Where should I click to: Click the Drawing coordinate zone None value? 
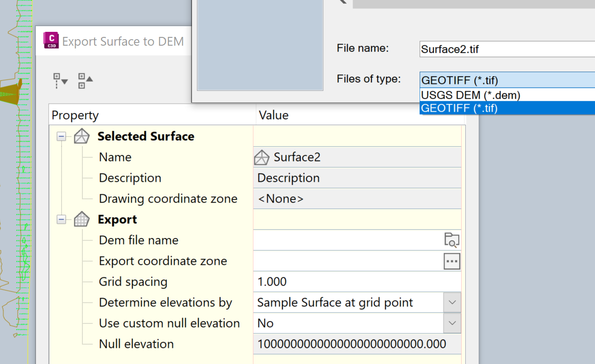tap(323, 198)
